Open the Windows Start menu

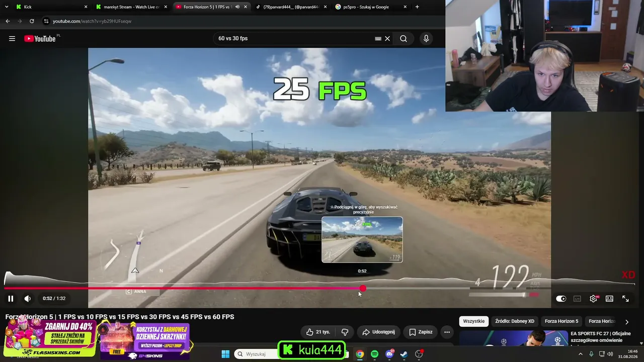[225, 354]
